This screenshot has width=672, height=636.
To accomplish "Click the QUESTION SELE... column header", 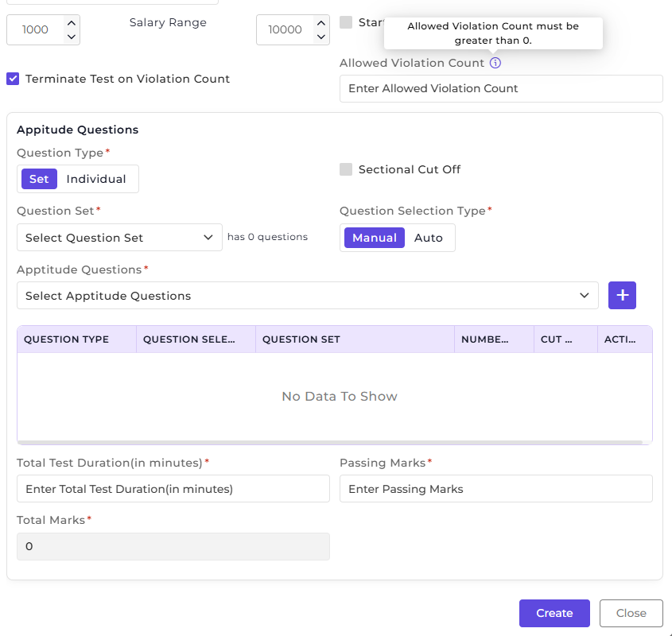I will (196, 339).
